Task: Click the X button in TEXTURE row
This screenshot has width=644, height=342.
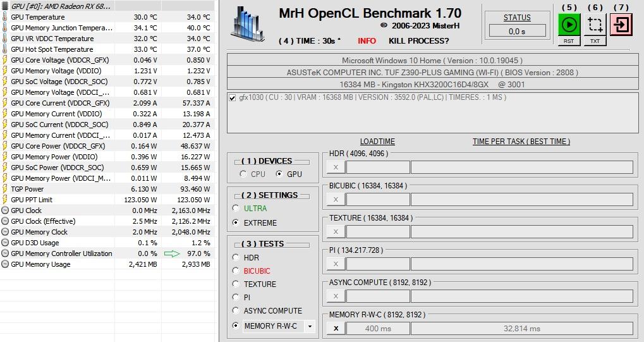Action: (x=336, y=232)
